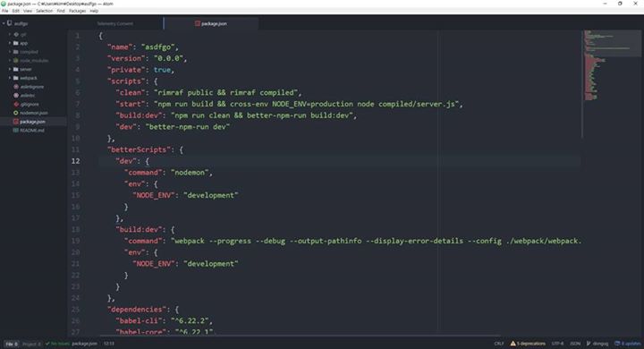The height and width of the screenshot is (349, 644).
Task: Expand the compiled folder arrow
Action: (10, 52)
